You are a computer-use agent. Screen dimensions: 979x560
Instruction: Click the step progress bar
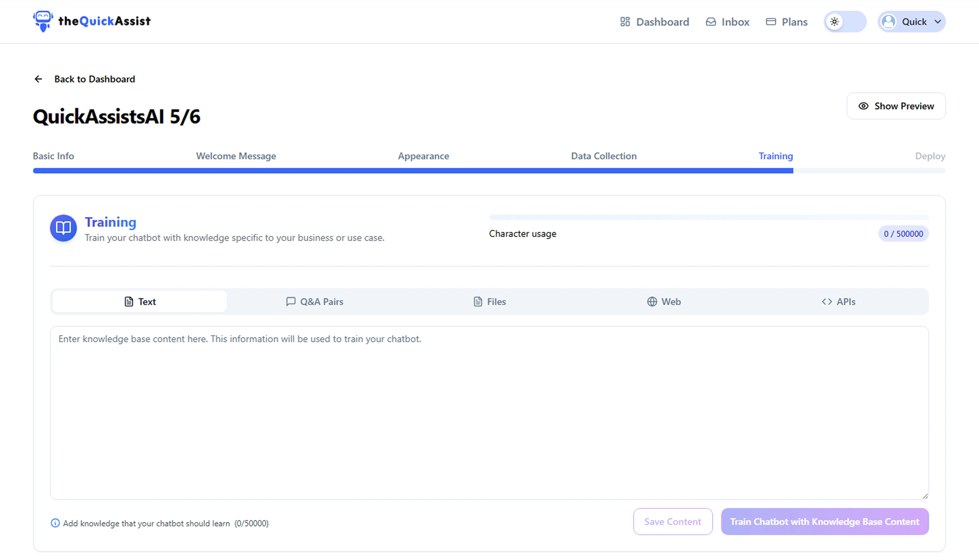tap(489, 171)
